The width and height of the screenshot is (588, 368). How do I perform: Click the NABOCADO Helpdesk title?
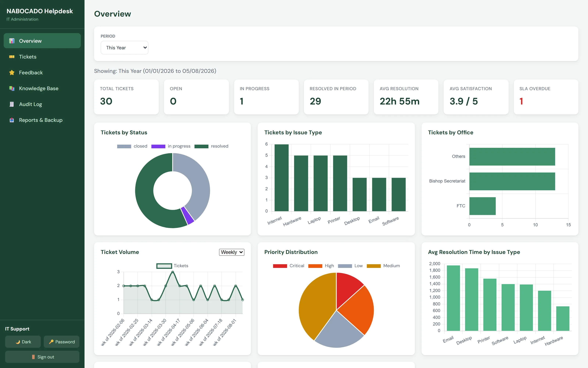coord(40,11)
